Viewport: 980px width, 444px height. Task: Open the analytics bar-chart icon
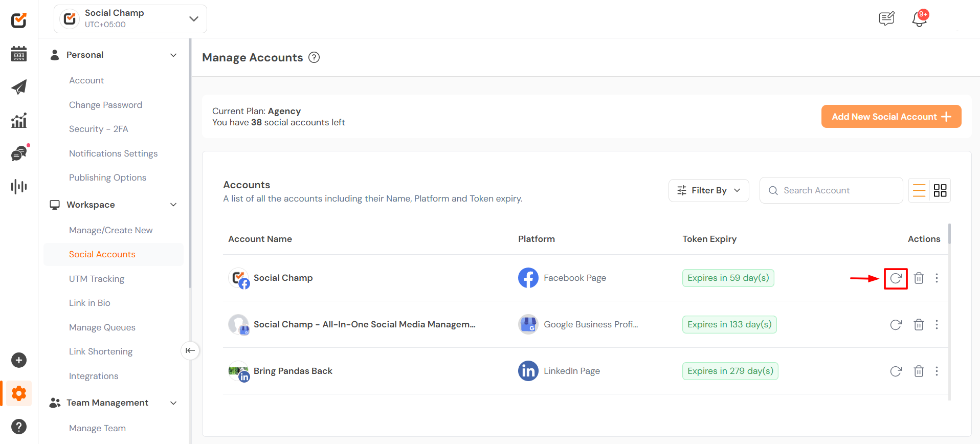point(19,120)
